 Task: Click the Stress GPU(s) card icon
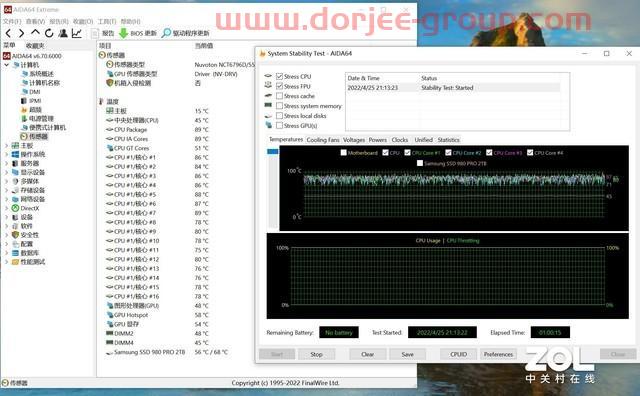click(268, 125)
